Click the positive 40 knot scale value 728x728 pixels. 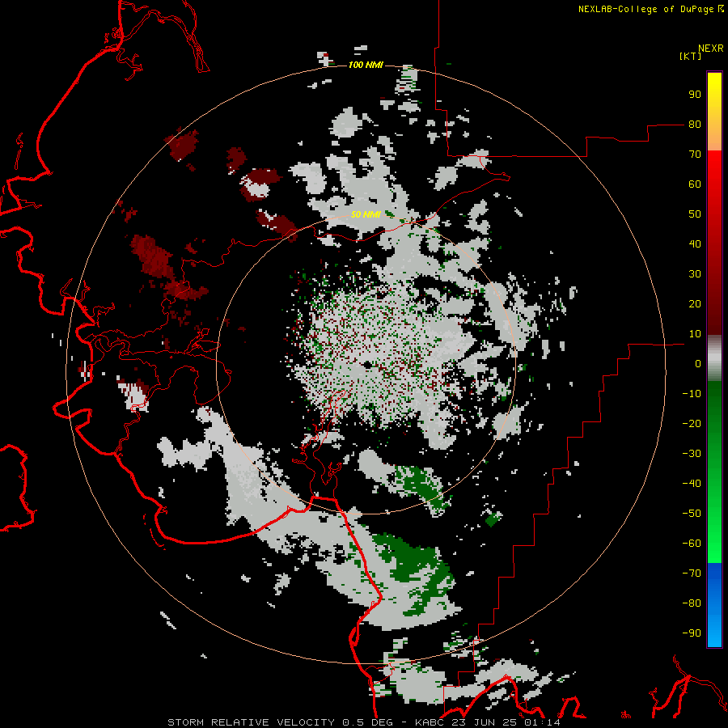tap(695, 244)
